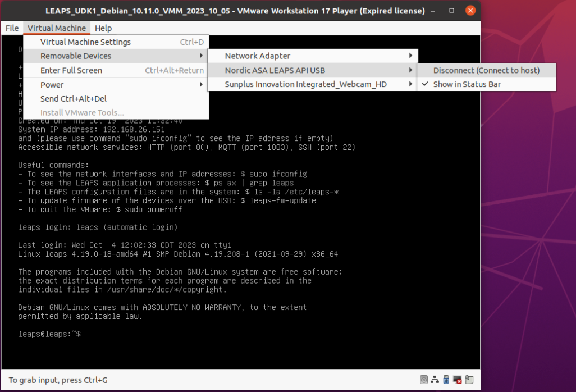Screen dimensions: 576x392
Task: Maximize the VMware Player window
Action: click(452, 11)
